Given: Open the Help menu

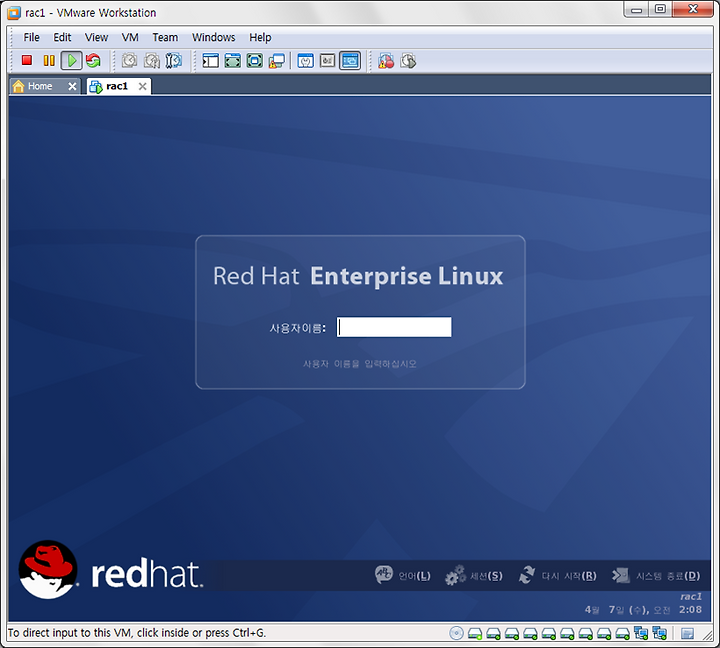Looking at the screenshot, I should pyautogui.click(x=260, y=37).
